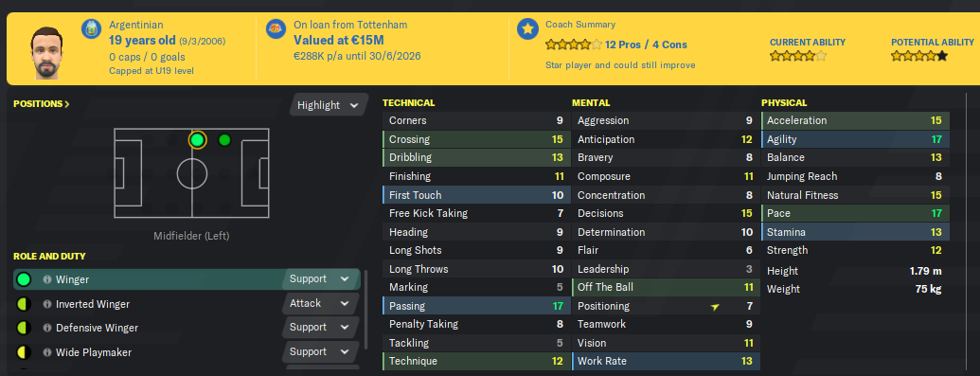Open the Inverted Winger Attack duty dropdown
The image size is (980, 376).
tap(319, 303)
